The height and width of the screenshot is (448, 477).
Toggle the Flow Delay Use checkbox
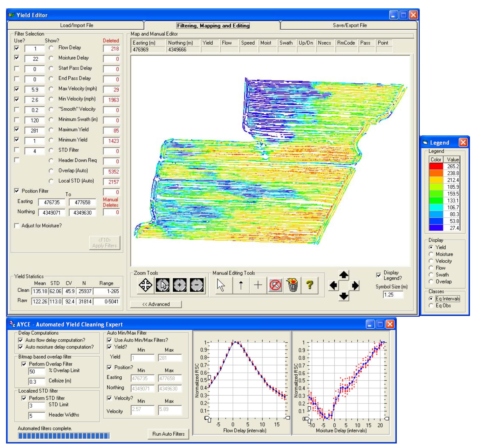(x=17, y=48)
